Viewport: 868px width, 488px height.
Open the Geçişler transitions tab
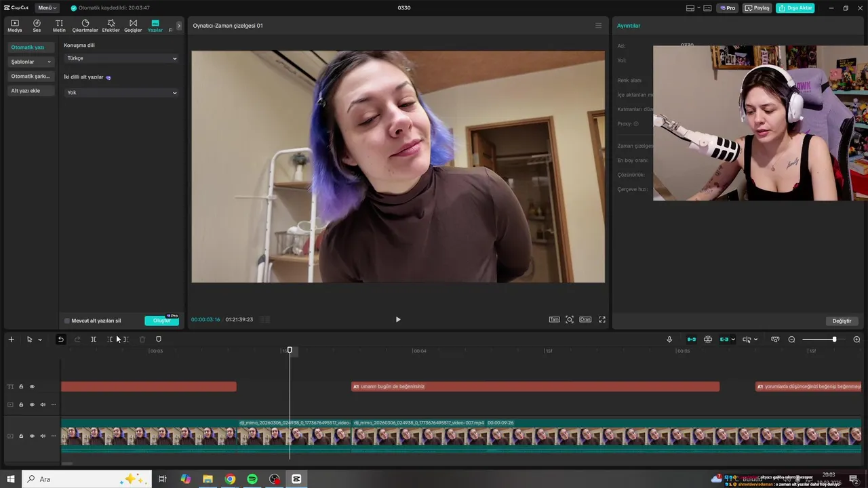(133, 26)
